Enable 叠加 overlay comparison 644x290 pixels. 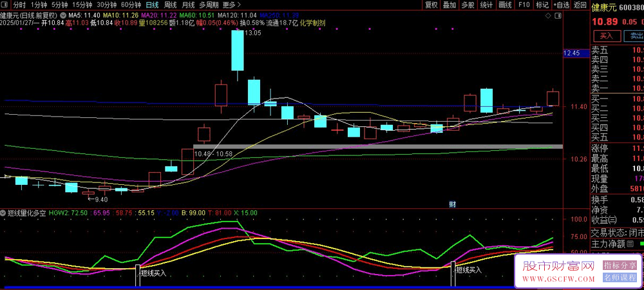[x=450, y=5]
